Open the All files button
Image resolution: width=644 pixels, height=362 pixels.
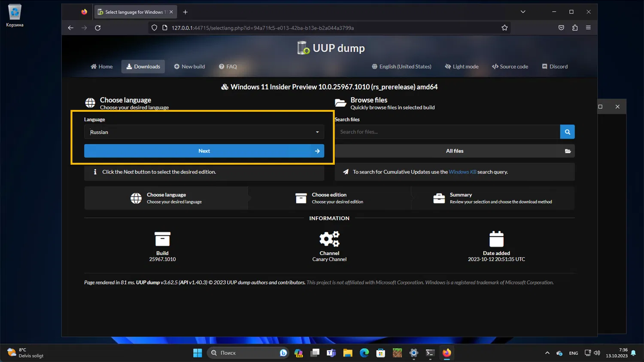tap(455, 151)
